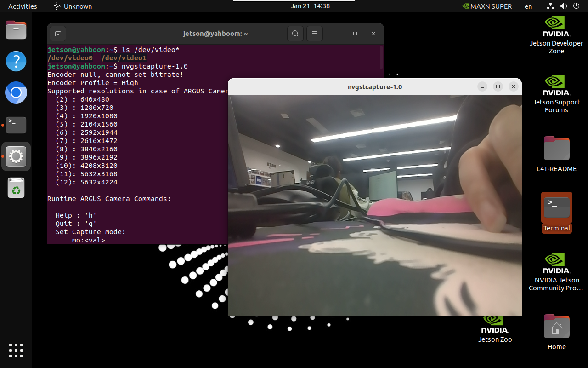
Task: Show Applications grid in the dock
Action: click(x=16, y=350)
